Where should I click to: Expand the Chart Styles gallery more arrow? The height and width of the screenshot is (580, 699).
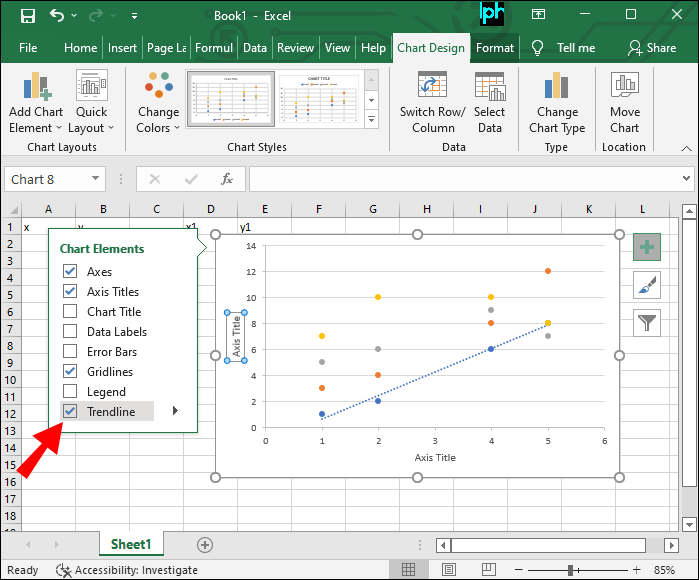pos(372,121)
